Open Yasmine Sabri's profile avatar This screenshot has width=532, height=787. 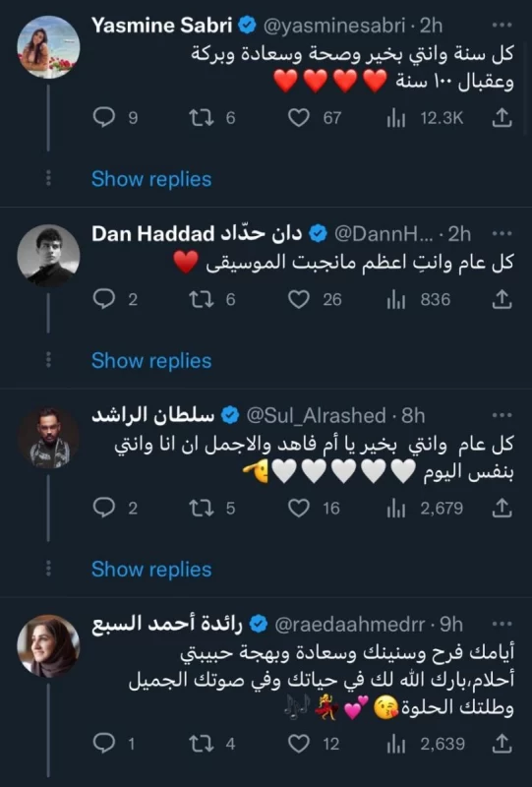tap(49, 47)
